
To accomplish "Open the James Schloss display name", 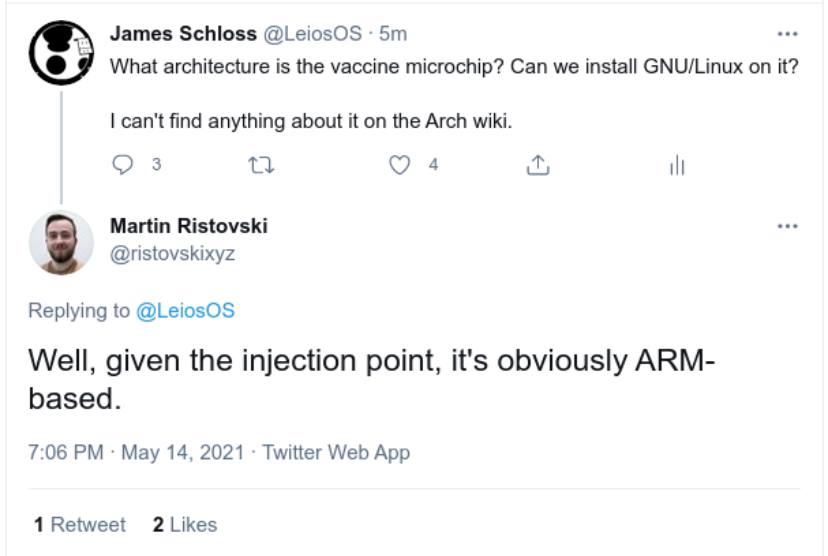I will tap(183, 34).
